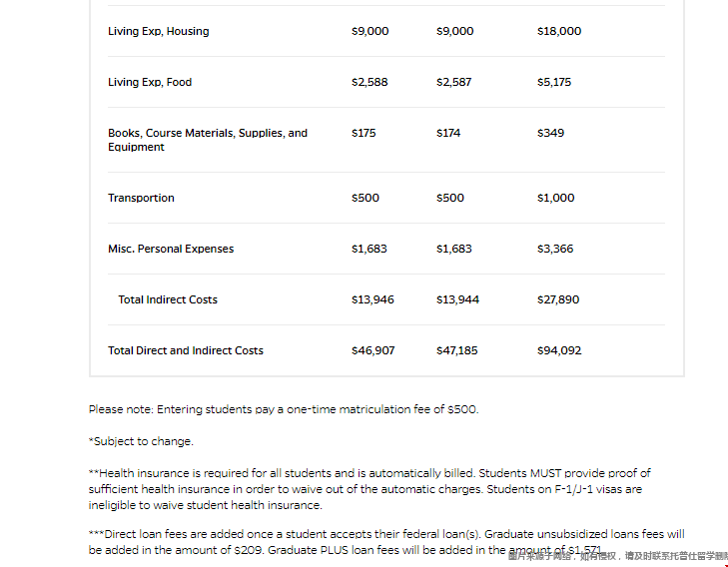728x567 pixels.
Task: Select the $47,185 total cost cell
Action: coord(457,350)
